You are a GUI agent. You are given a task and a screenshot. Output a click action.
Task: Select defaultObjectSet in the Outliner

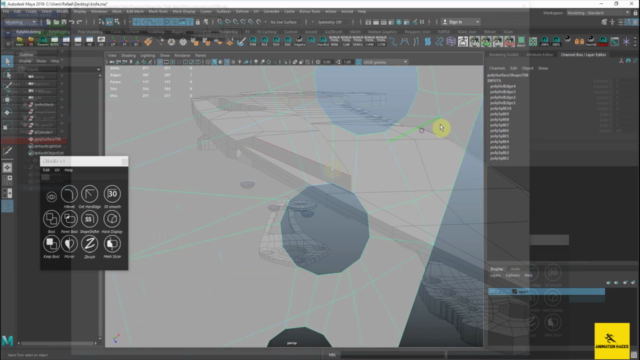click(x=48, y=153)
